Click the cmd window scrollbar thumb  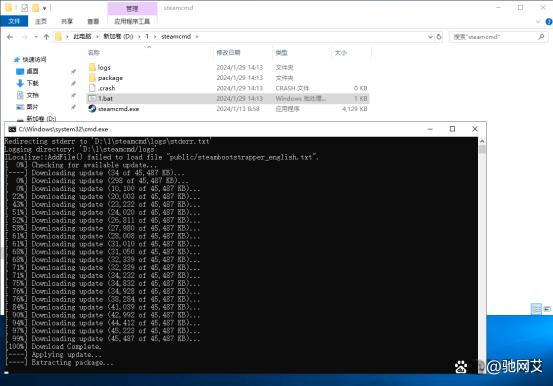point(482,150)
